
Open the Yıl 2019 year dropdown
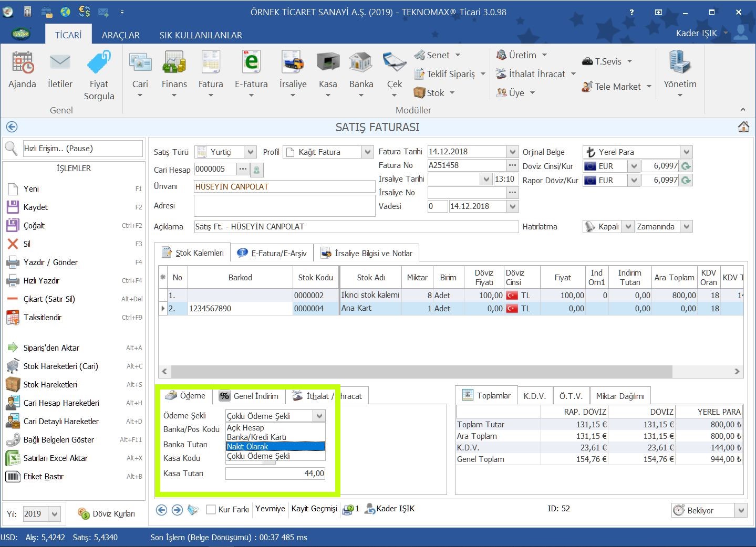[55, 514]
